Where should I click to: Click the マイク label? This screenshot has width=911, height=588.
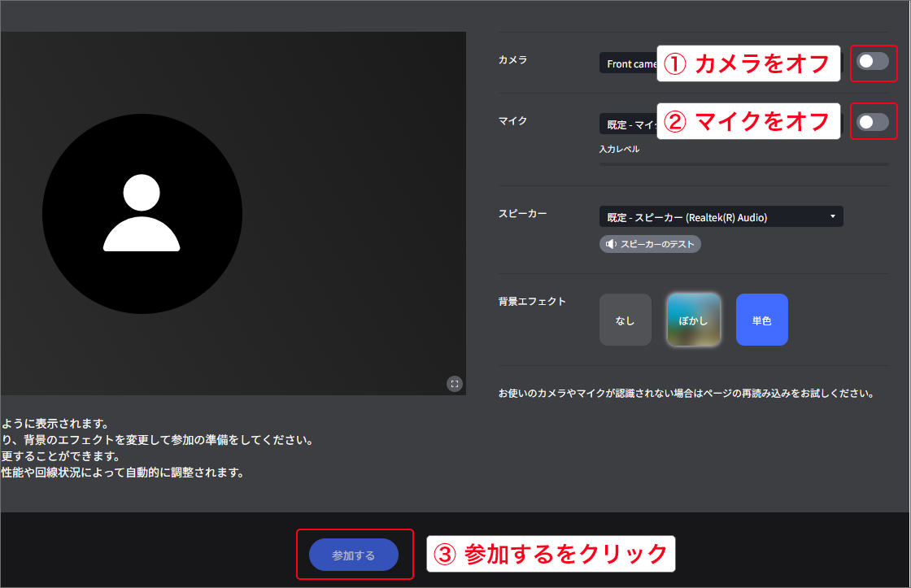[513, 121]
